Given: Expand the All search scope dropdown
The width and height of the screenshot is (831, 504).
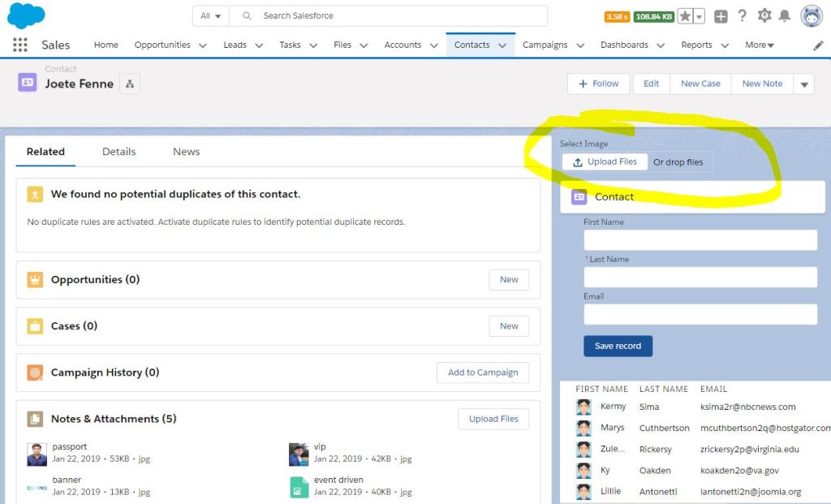Looking at the screenshot, I should coord(210,16).
